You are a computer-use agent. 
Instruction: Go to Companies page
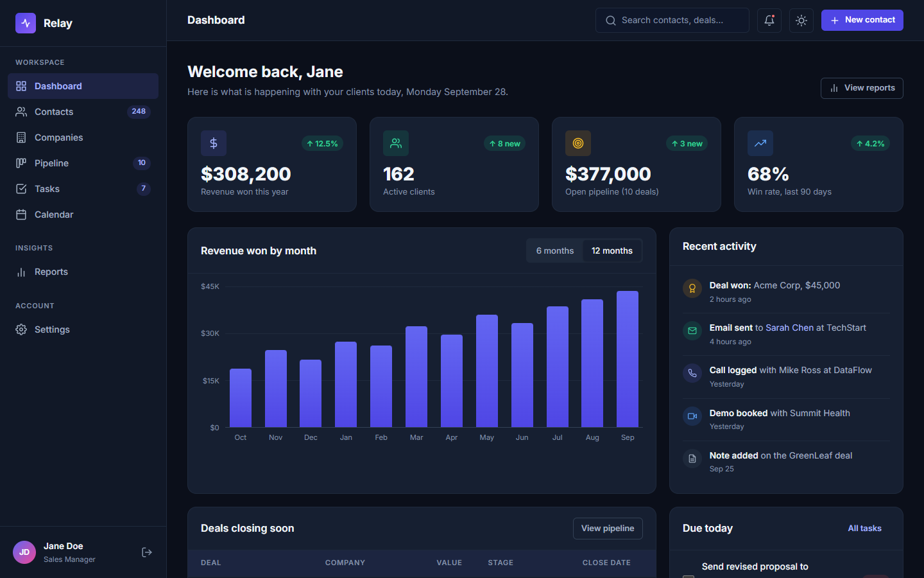coord(83,137)
